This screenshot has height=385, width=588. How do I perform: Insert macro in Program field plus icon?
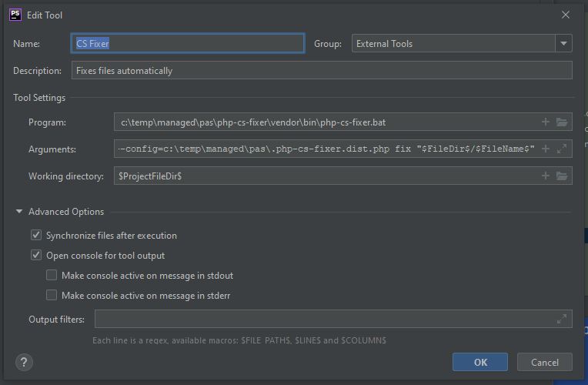(x=546, y=122)
